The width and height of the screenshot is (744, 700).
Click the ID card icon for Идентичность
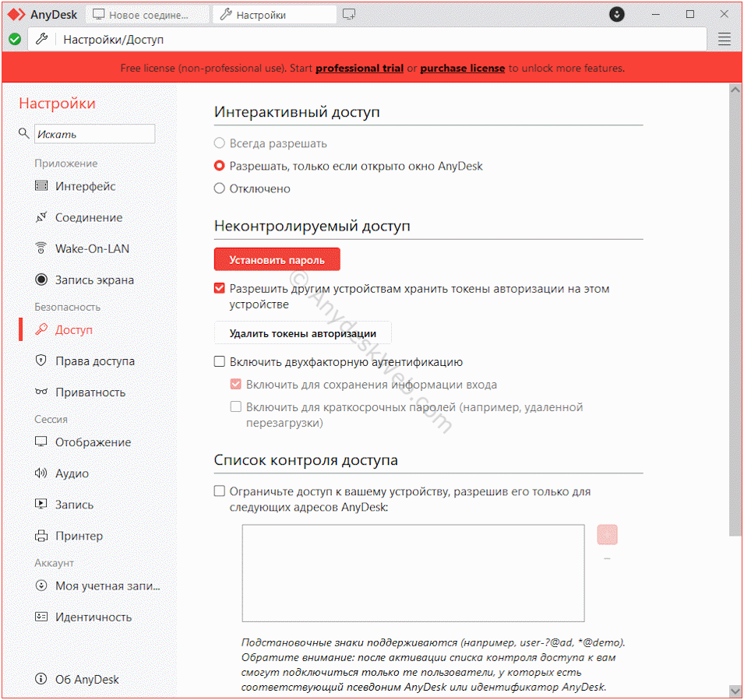[41, 617]
